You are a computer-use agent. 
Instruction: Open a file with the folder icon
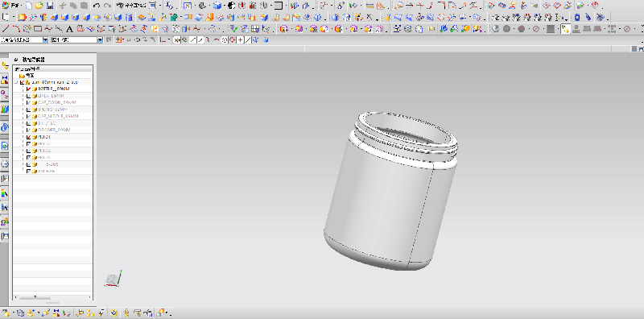(39, 6)
